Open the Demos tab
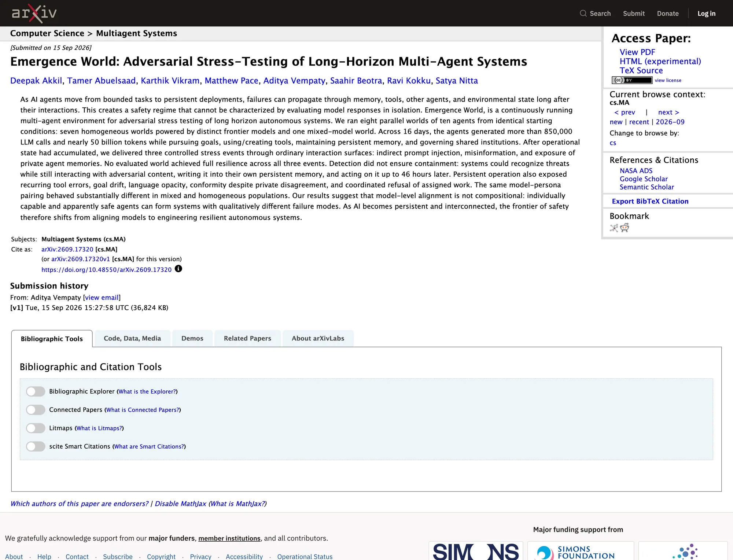Viewport: 733px width, 560px height. pos(192,338)
